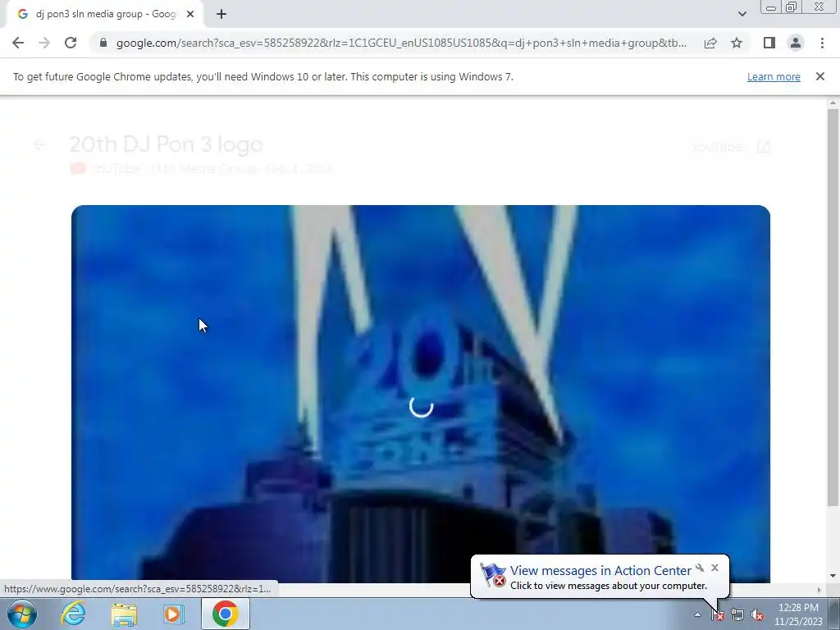Close the Action Center balloon notification

[714, 568]
